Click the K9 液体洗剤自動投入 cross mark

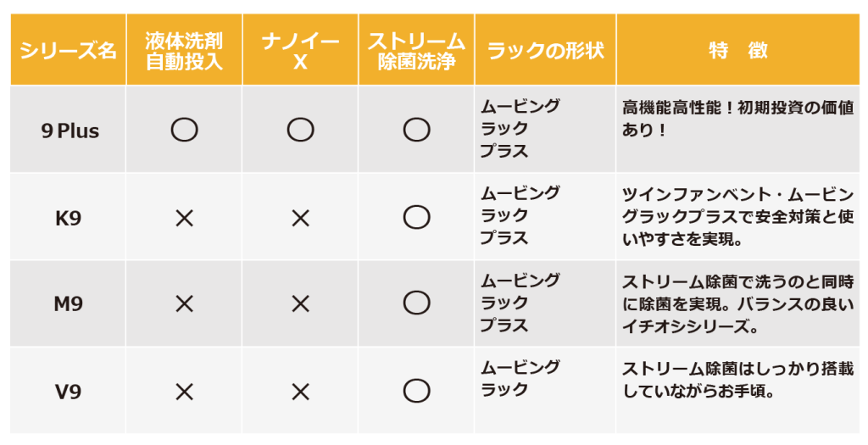[x=184, y=218]
